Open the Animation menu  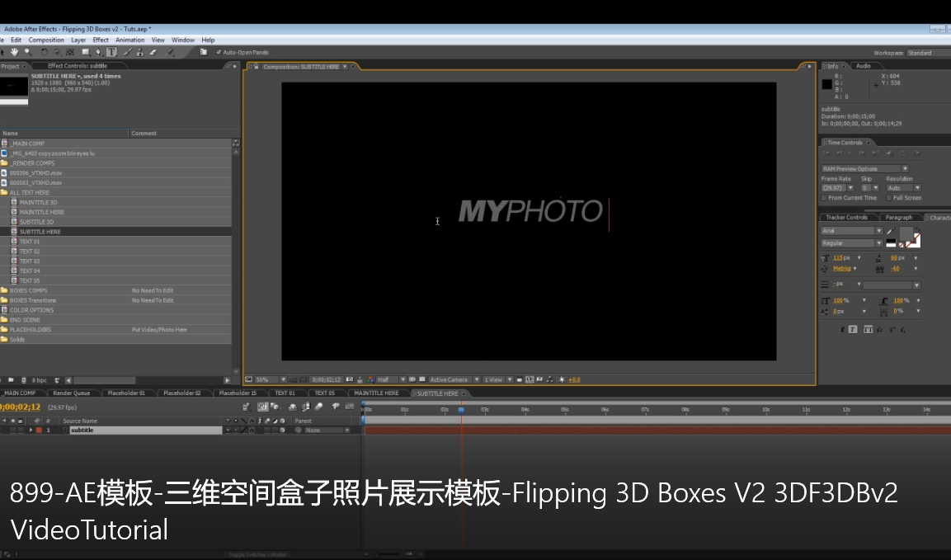(x=129, y=40)
